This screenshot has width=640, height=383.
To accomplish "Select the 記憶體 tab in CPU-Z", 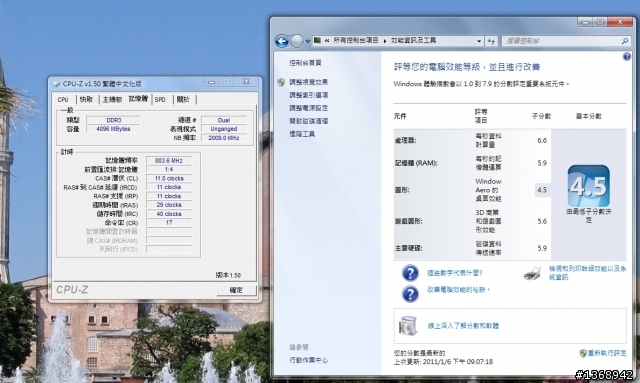I will 138,99.
